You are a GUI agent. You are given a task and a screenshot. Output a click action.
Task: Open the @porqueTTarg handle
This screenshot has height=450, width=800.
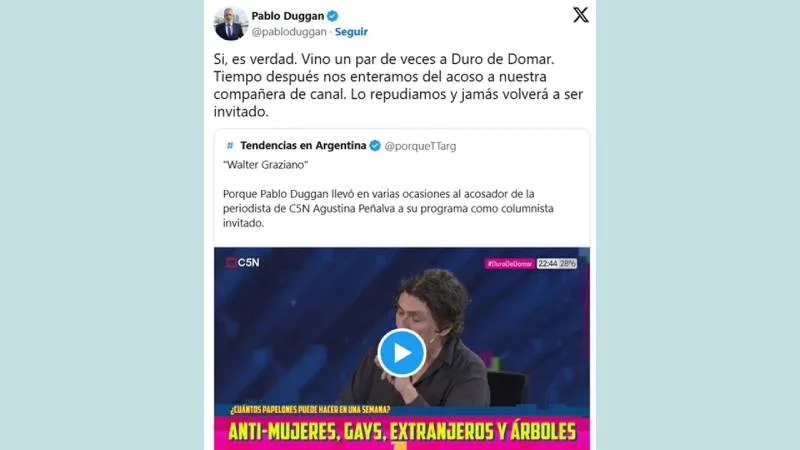point(420,146)
